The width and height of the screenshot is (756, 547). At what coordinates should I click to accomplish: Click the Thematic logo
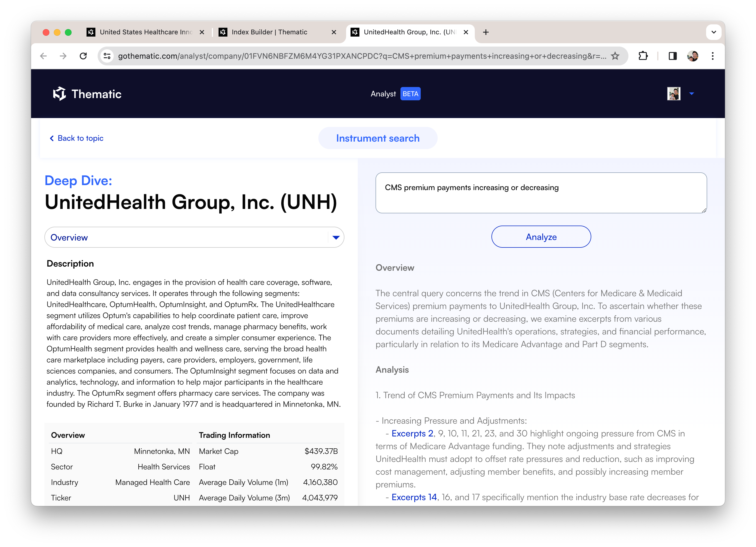[87, 94]
